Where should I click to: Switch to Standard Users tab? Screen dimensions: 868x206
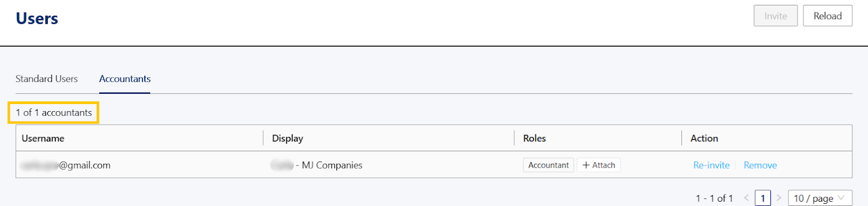point(47,79)
